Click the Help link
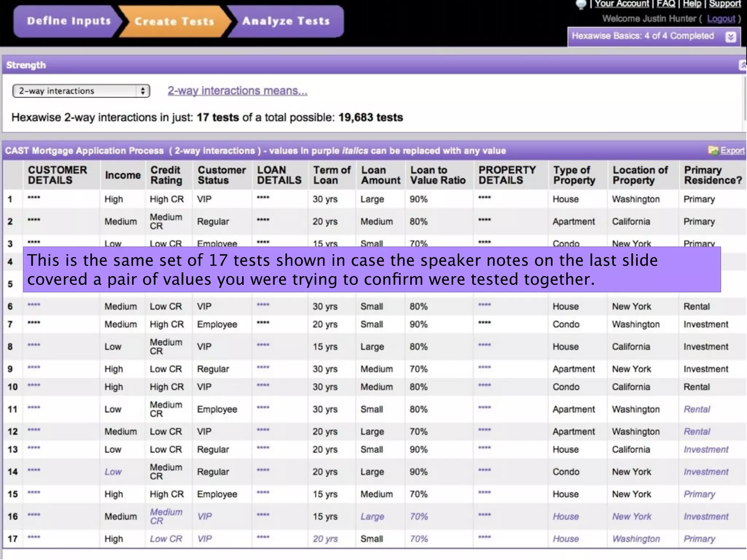The height and width of the screenshot is (560, 747). [692, 4]
